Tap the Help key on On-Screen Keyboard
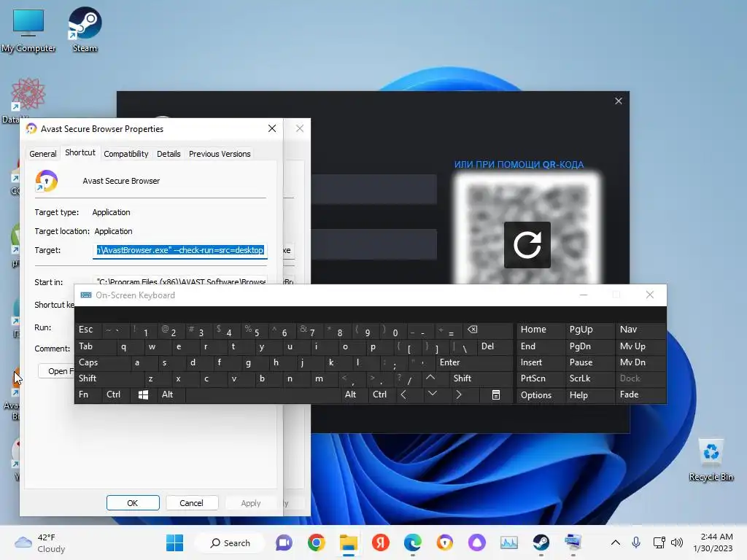Screen dimensions: 747x560 (x=589, y=395)
